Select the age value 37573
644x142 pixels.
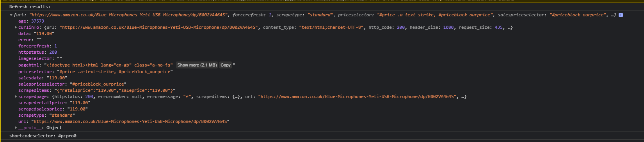[37, 21]
